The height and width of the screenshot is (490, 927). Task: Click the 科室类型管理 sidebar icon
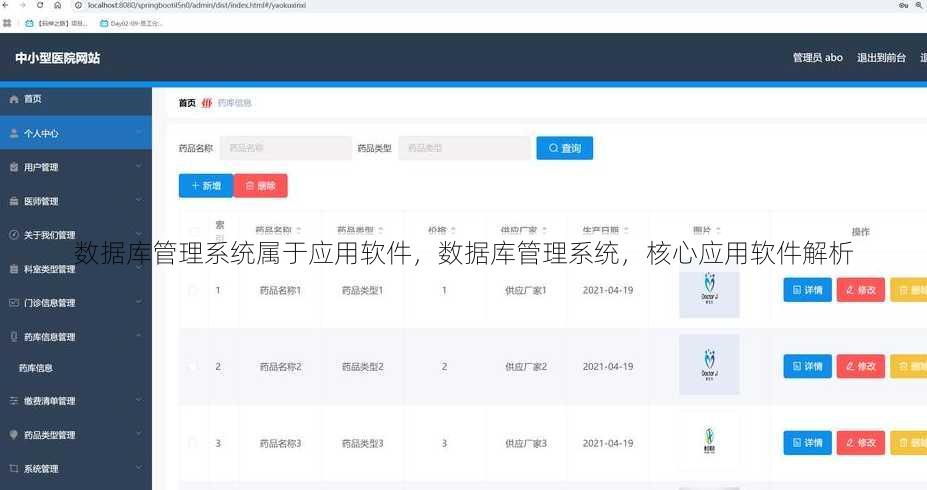pyautogui.click(x=14, y=269)
